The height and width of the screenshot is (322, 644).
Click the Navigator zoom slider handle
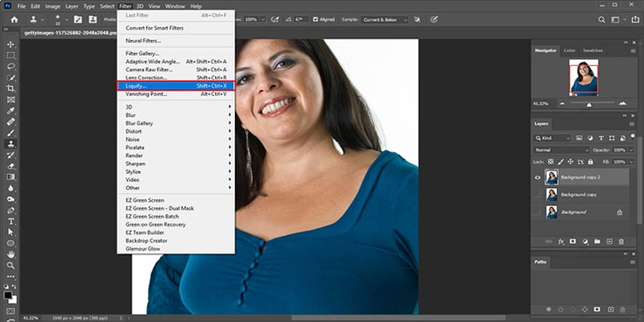[x=589, y=104]
